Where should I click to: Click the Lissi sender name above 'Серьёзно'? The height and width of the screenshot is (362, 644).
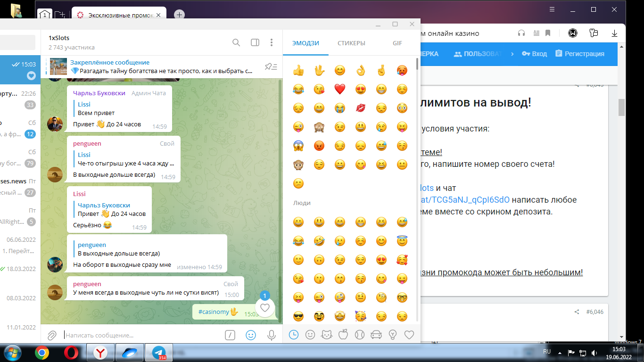[79, 194]
